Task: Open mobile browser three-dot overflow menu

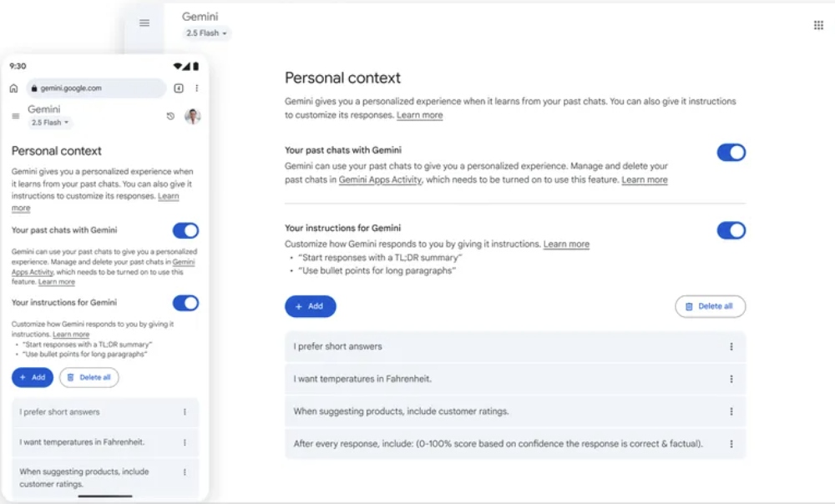Action: coord(197,88)
